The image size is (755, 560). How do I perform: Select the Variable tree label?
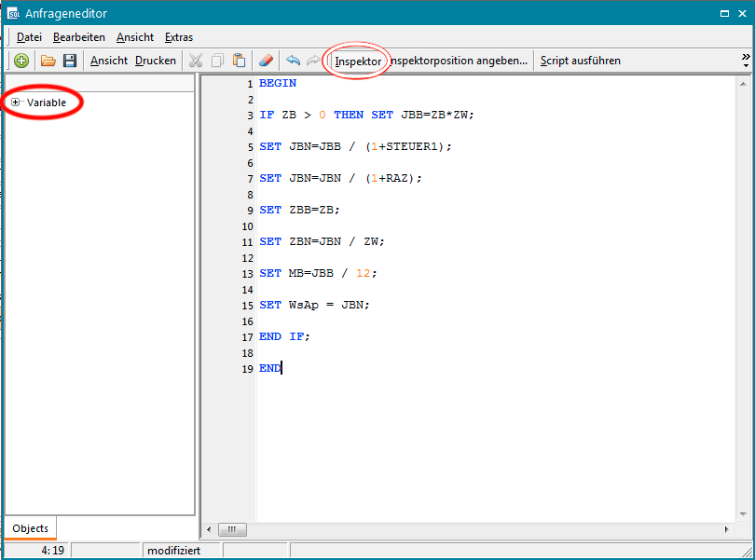click(47, 102)
